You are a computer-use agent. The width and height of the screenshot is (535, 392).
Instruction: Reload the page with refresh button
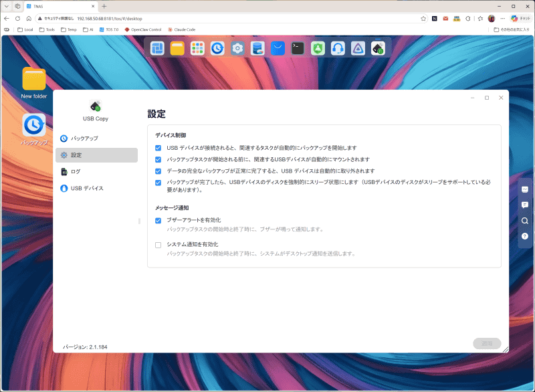[x=18, y=19]
